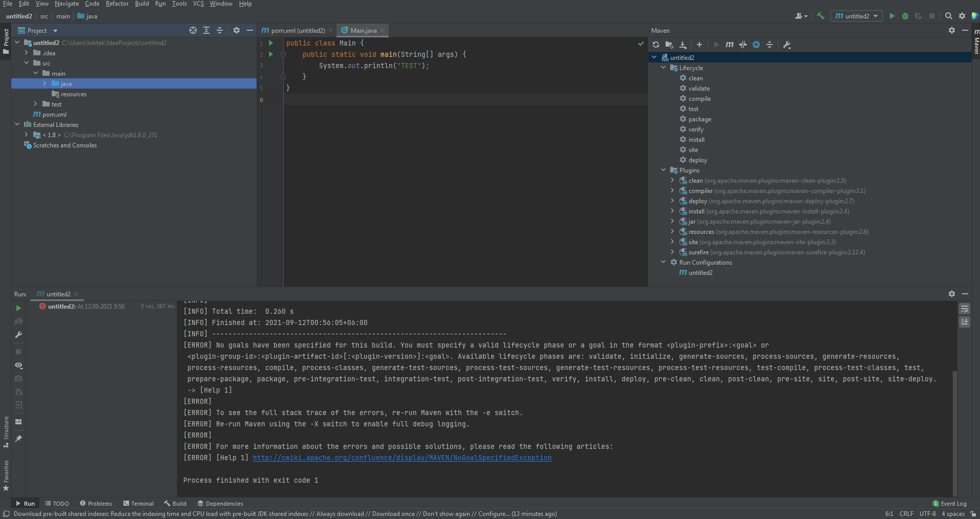The width and height of the screenshot is (980, 519).
Task: Download Maven sources and documentation
Action: pyautogui.click(x=683, y=45)
